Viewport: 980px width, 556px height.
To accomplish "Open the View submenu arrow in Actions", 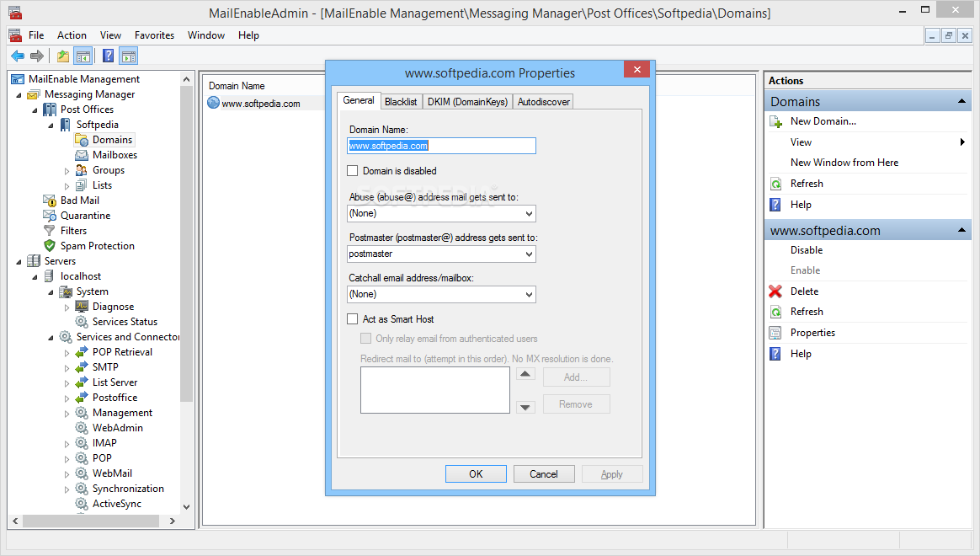I will click(962, 142).
